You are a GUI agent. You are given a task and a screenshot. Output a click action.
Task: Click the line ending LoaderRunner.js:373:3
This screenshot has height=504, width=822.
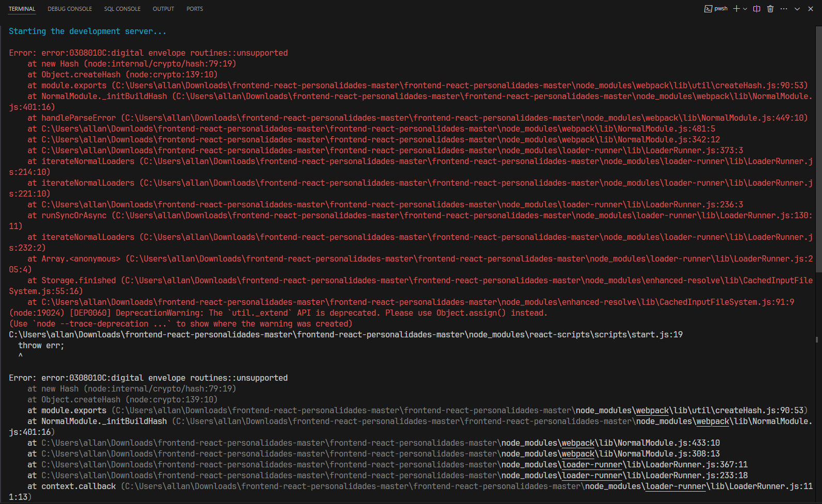pos(385,151)
